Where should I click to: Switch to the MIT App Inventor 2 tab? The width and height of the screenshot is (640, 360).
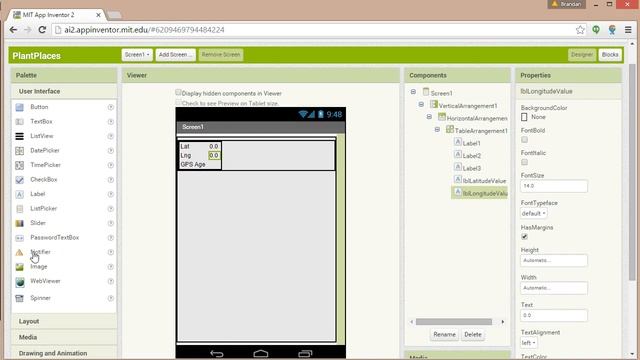pyautogui.click(x=56, y=15)
